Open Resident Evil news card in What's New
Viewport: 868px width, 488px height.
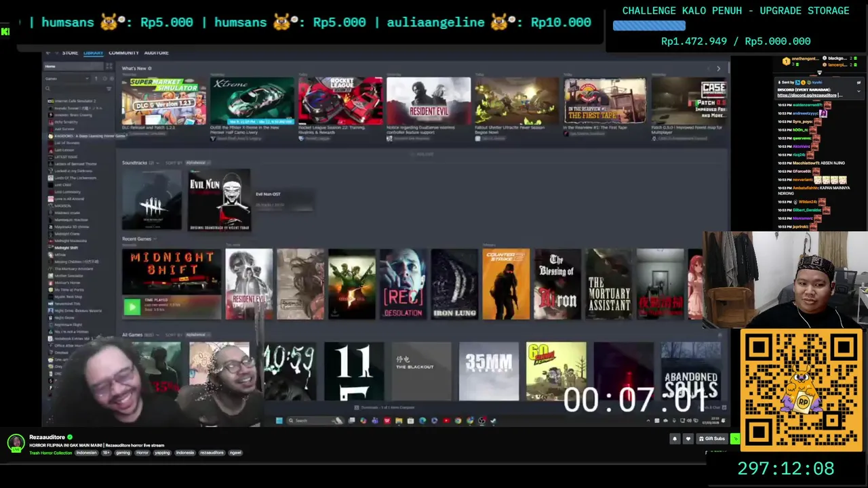[x=429, y=102]
